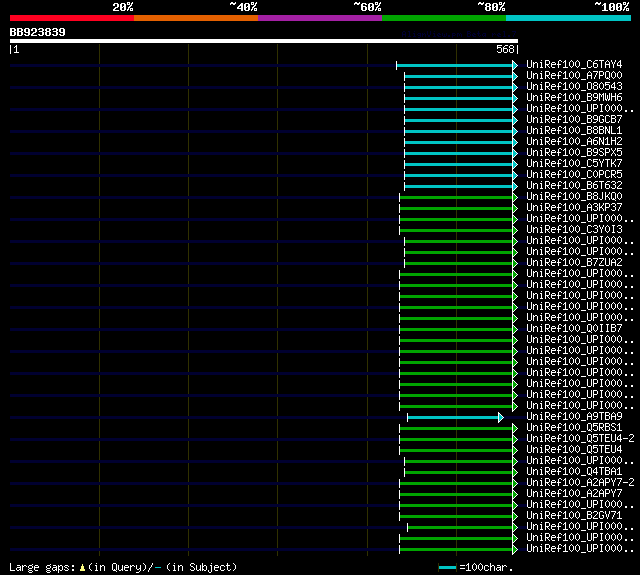Click the cyan alignment bar for B6T632
Viewport: 640px width, 575px height.
click(458, 186)
